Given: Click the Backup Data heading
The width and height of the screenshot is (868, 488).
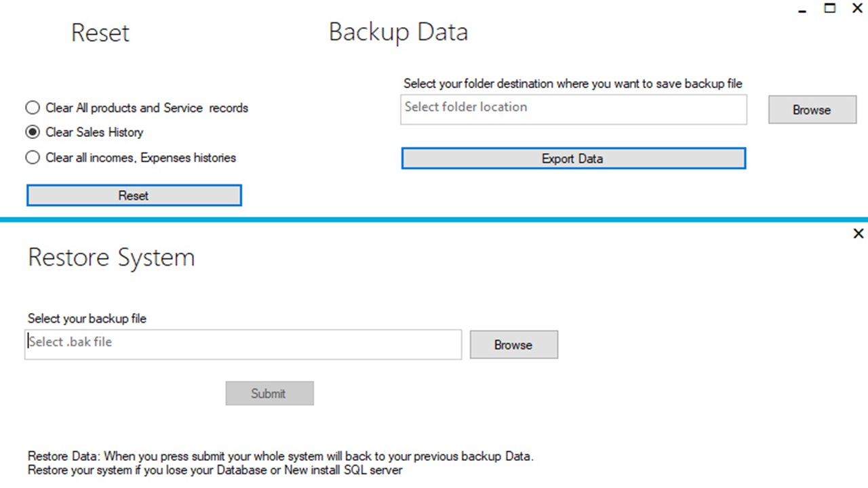Looking at the screenshot, I should (x=398, y=31).
